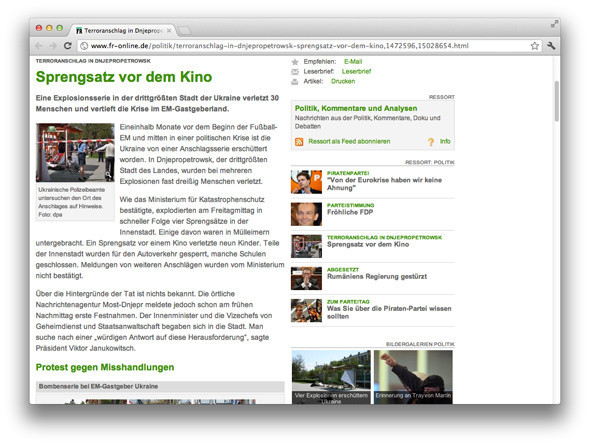Bookmark the page with the star icon
Screen dimensions: 590x445
534,46
